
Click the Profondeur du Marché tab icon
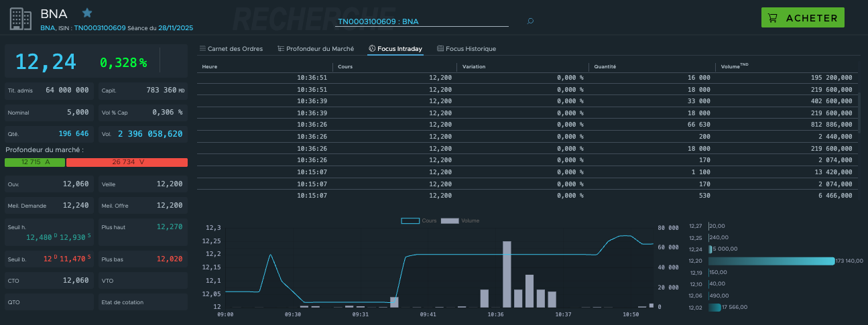(281, 49)
